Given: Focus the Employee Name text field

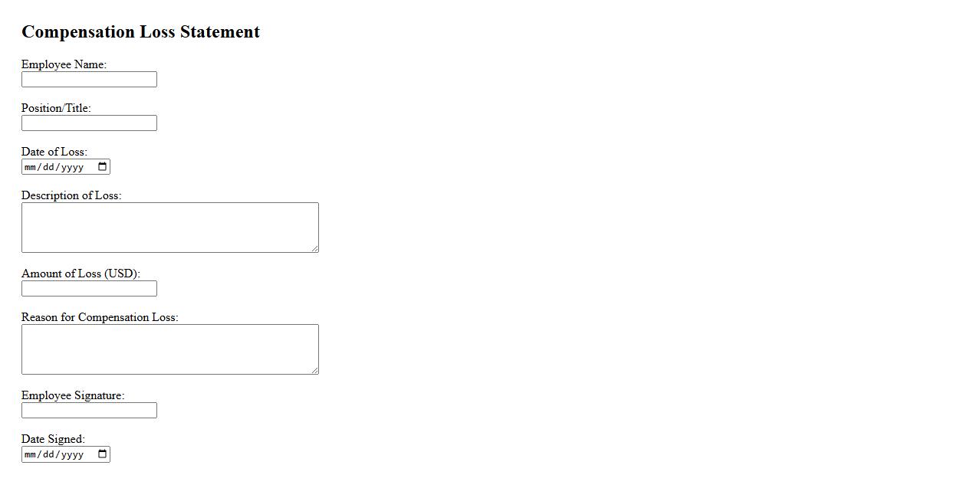Looking at the screenshot, I should point(89,80).
